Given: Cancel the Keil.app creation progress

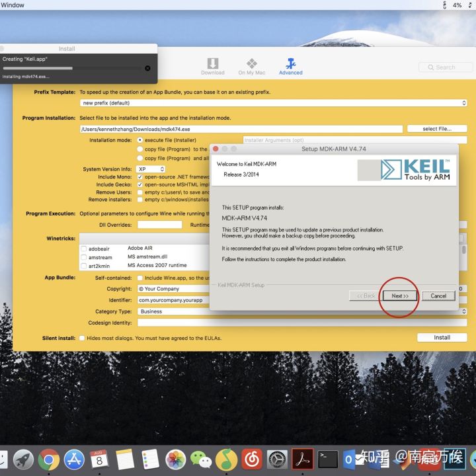Looking at the screenshot, I should pos(147,68).
